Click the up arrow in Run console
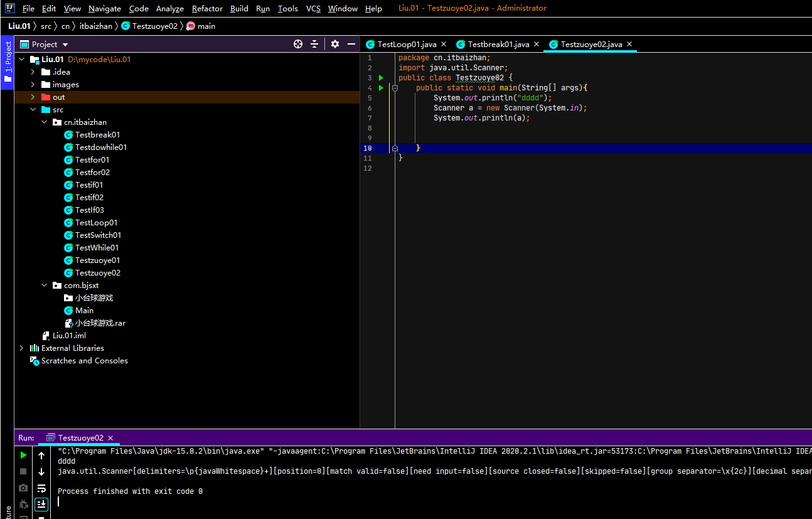The height and width of the screenshot is (519, 812). (x=41, y=456)
